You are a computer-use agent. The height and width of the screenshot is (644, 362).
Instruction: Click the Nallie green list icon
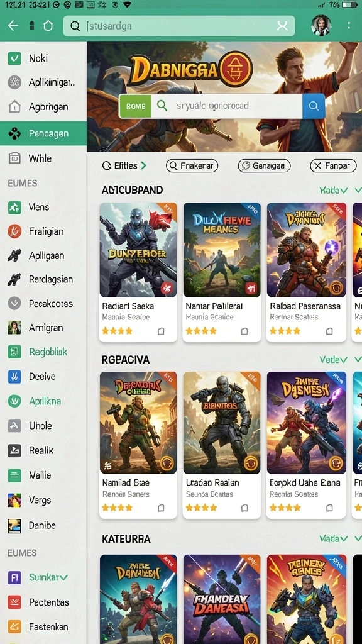click(14, 475)
